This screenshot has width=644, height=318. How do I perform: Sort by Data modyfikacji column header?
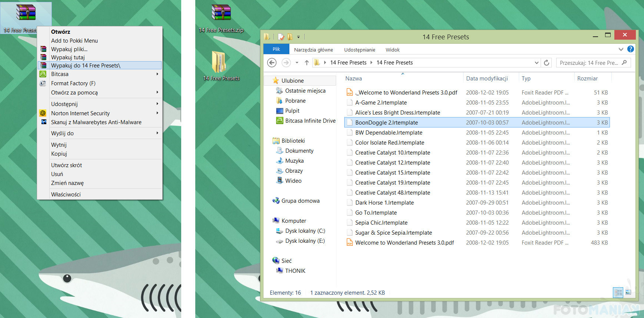pyautogui.click(x=487, y=79)
